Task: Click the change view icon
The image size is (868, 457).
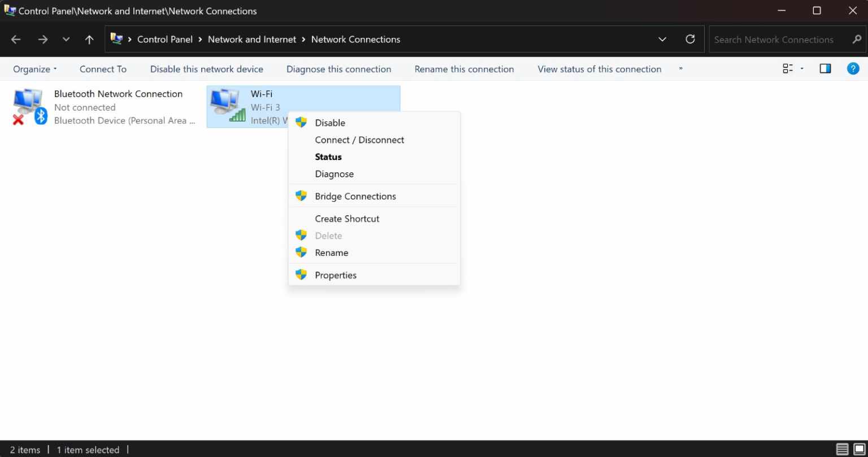Action: point(787,69)
